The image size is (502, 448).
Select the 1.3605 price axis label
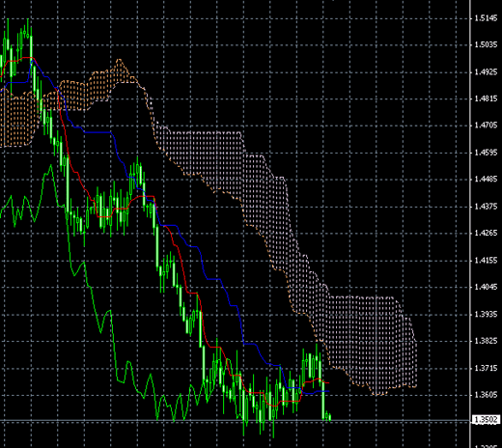487,394
